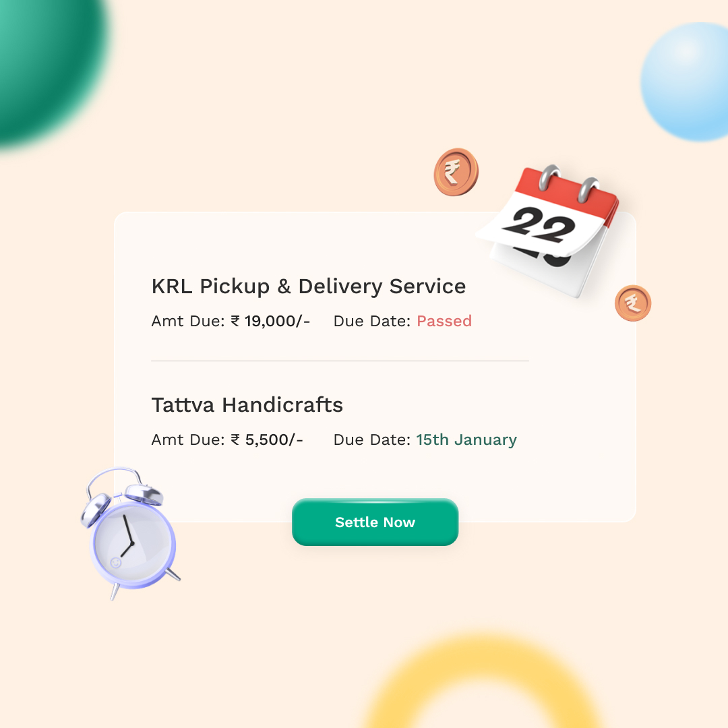Viewport: 728px width, 728px height.
Task: Click the 15th January due date
Action: [x=466, y=439]
